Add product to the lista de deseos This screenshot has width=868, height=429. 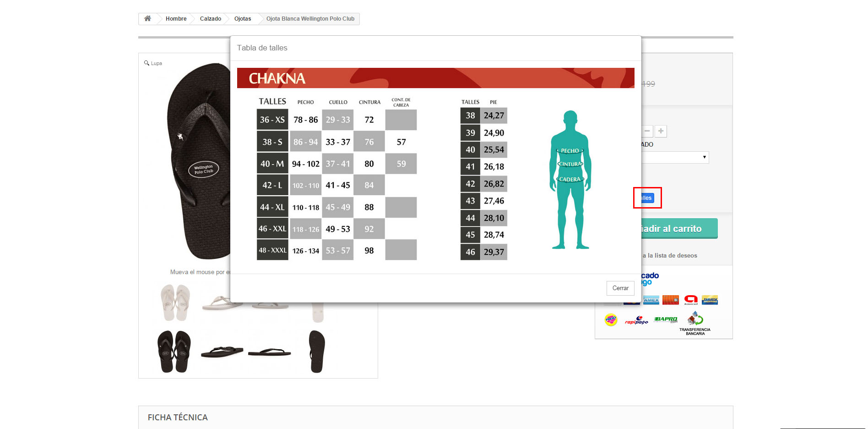(669, 256)
